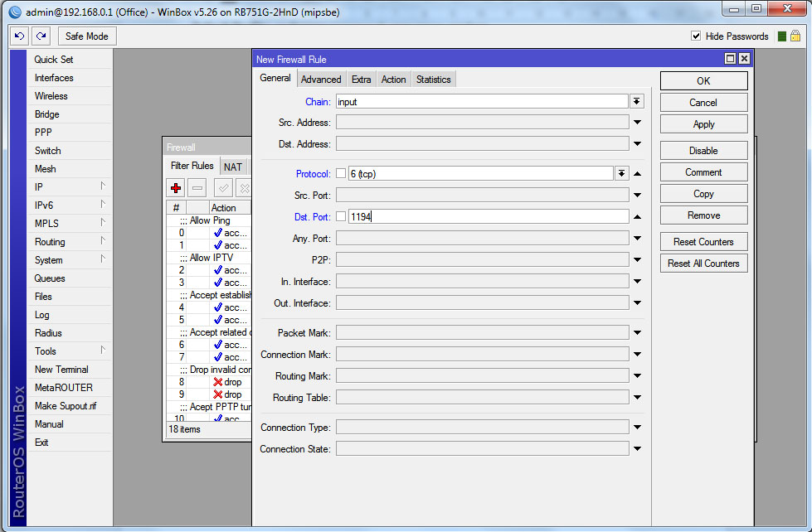Click the green status square icon

pos(781,36)
